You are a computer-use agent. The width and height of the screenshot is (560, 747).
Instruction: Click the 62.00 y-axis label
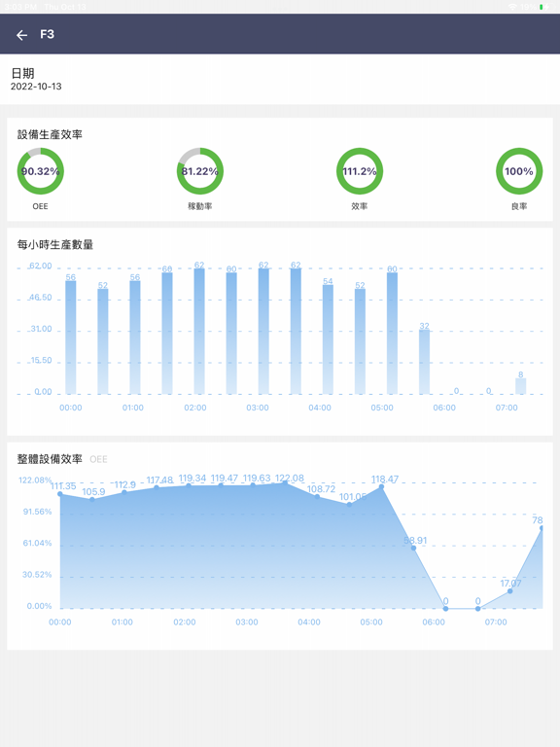(41, 266)
